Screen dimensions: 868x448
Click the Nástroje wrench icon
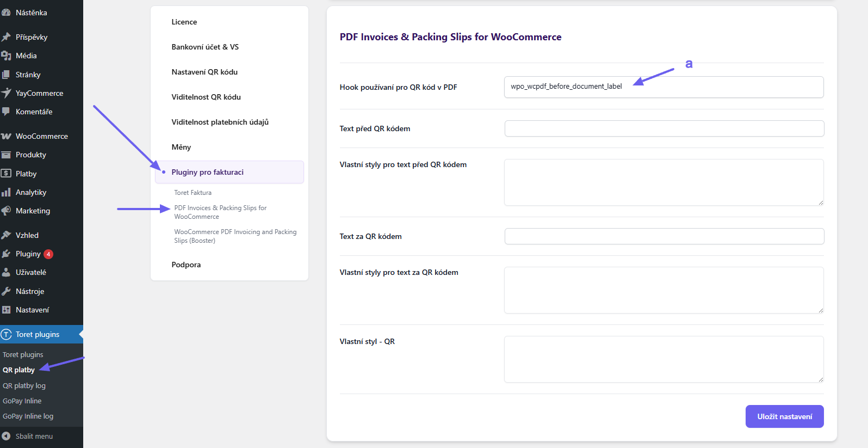tap(6, 291)
